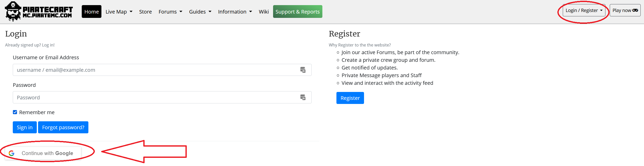Viewport: 644px width, 166px height.
Task: Click the Support & Reports button
Action: [x=297, y=12]
